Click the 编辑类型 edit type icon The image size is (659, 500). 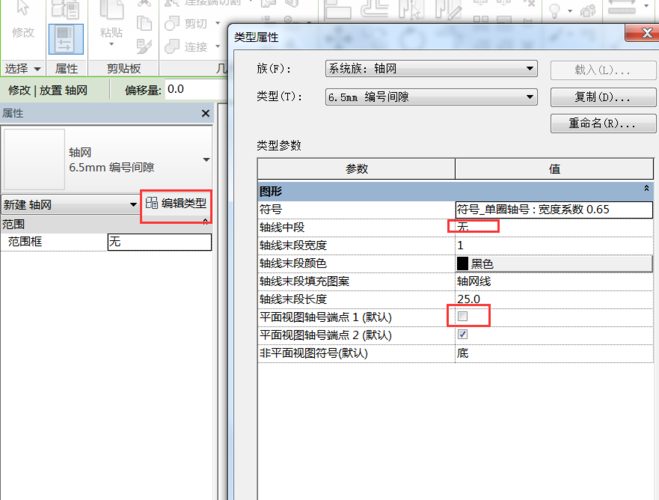click(x=151, y=203)
